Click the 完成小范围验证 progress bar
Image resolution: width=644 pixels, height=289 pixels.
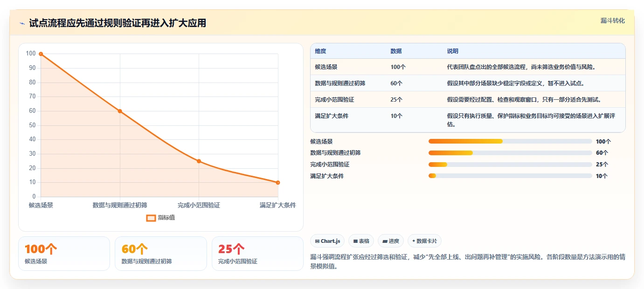coord(510,164)
